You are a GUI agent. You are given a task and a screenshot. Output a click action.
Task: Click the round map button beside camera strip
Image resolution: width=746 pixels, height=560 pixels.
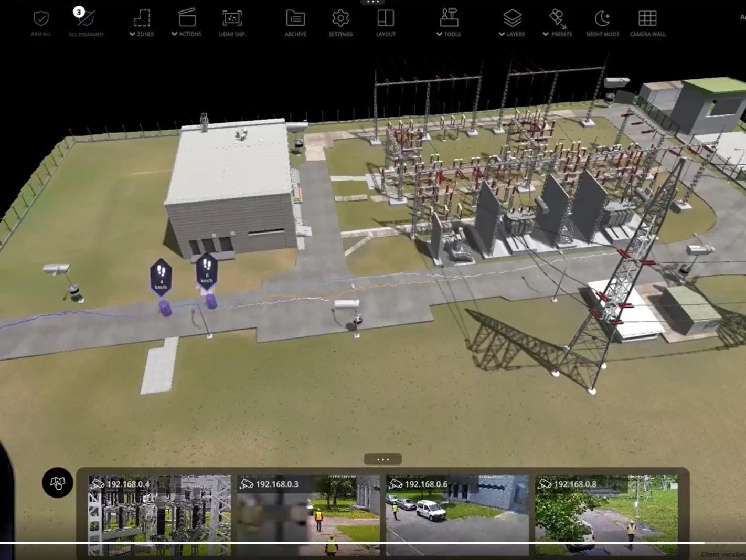(58, 482)
